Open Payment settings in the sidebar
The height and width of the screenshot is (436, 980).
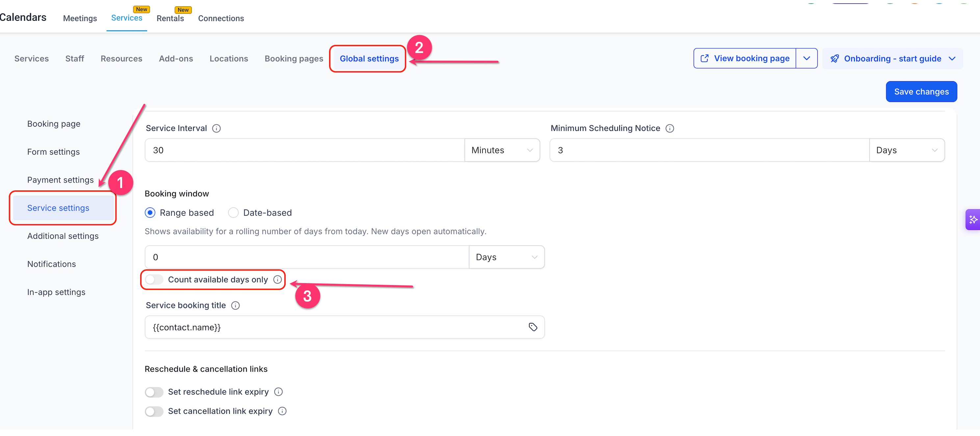(61, 180)
